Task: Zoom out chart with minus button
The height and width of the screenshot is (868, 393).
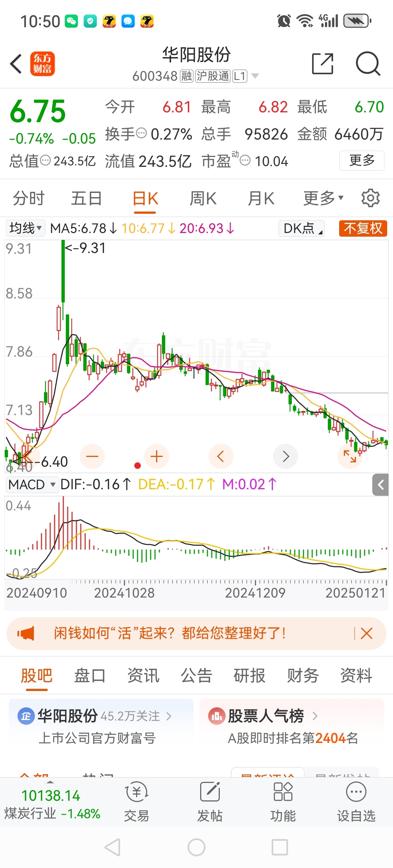Action: tap(92, 456)
